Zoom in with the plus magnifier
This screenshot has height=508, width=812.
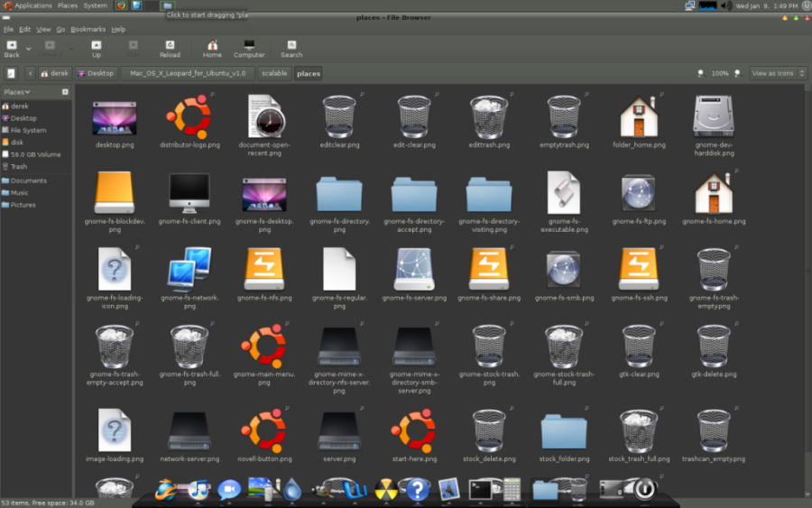(738, 73)
